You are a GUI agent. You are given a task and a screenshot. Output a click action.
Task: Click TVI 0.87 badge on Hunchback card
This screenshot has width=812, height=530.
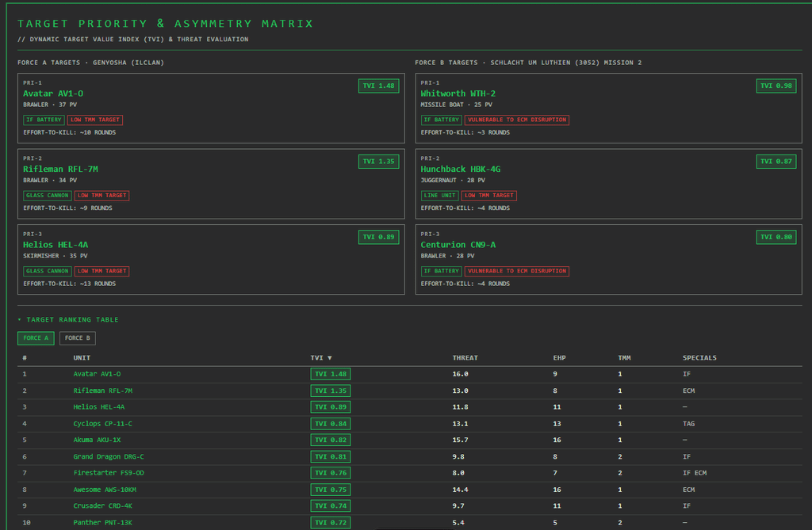(776, 162)
